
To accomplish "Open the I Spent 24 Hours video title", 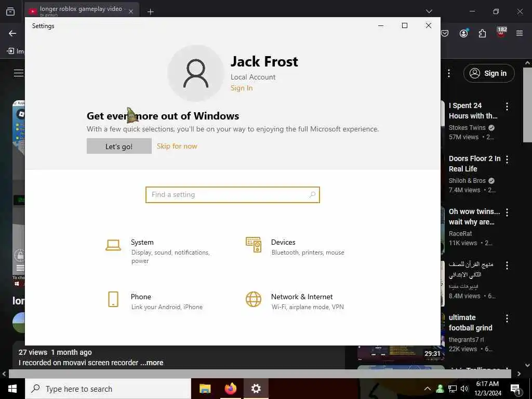I will [473, 111].
